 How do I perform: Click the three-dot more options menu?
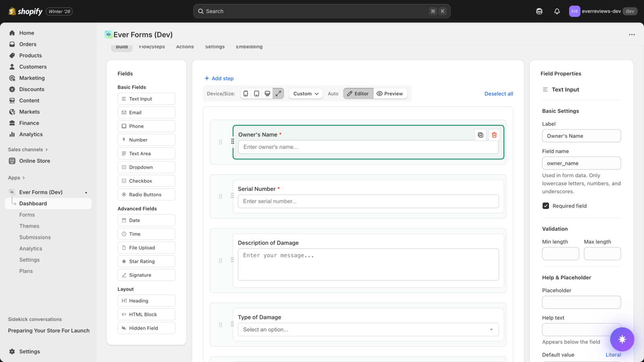pos(632,35)
